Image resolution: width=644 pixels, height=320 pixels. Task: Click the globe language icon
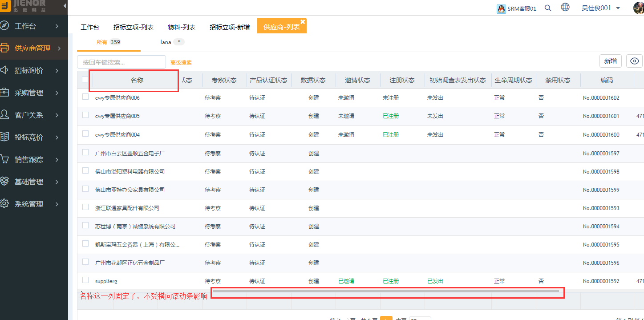(565, 8)
